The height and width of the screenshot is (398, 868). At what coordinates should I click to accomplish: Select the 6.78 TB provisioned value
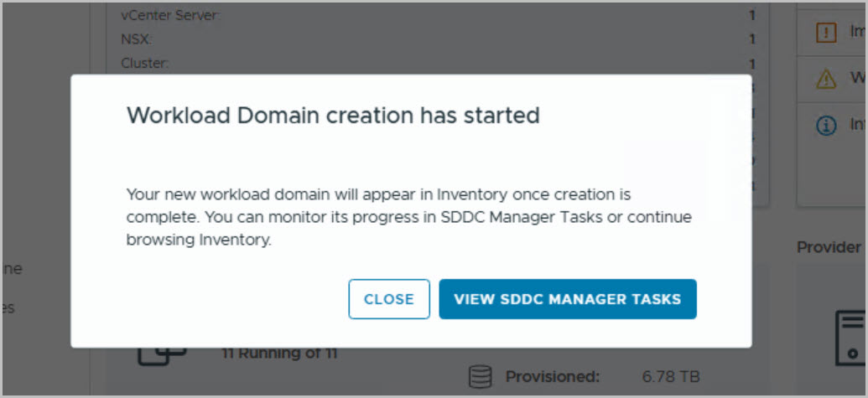(x=671, y=377)
